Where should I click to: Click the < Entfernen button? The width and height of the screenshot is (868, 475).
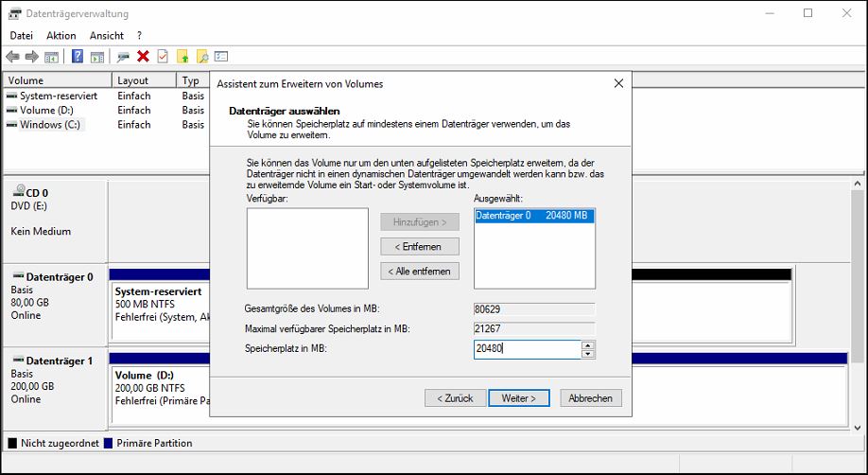pos(420,247)
